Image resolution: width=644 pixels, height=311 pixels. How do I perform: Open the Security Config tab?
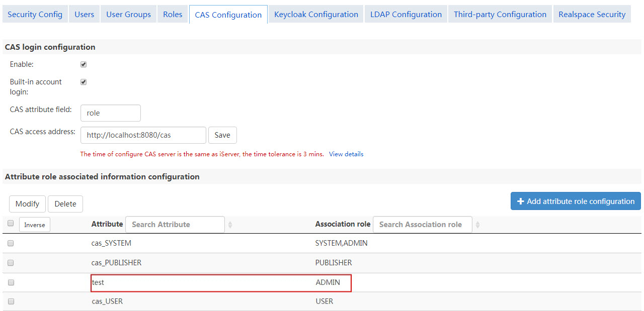coord(35,14)
